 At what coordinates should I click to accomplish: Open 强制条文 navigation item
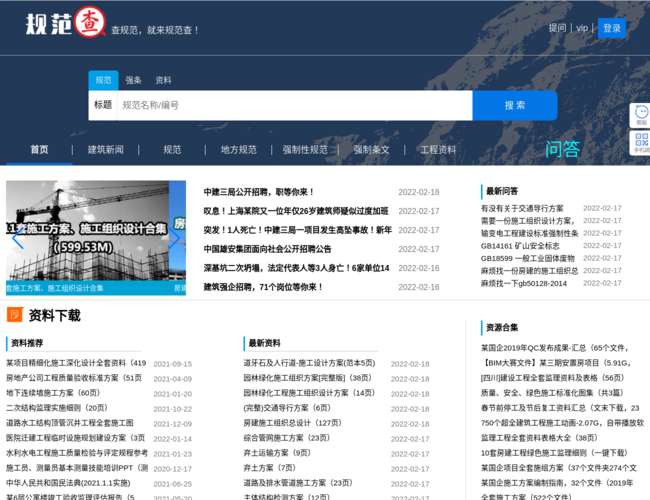pos(371,150)
